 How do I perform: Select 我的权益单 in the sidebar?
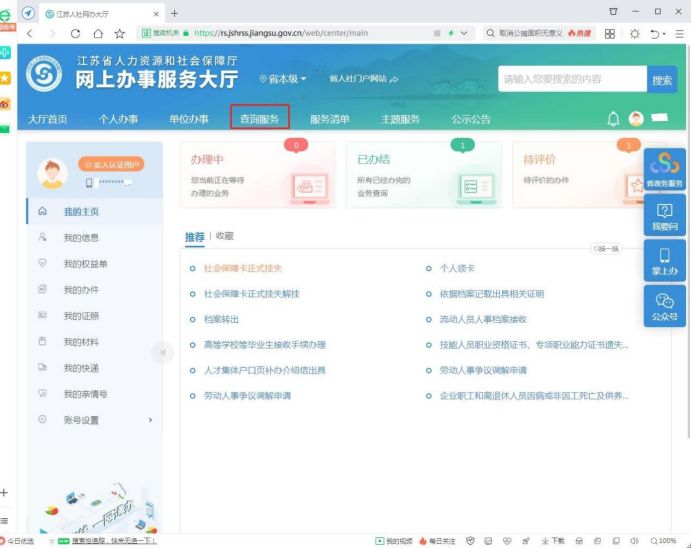click(95, 263)
